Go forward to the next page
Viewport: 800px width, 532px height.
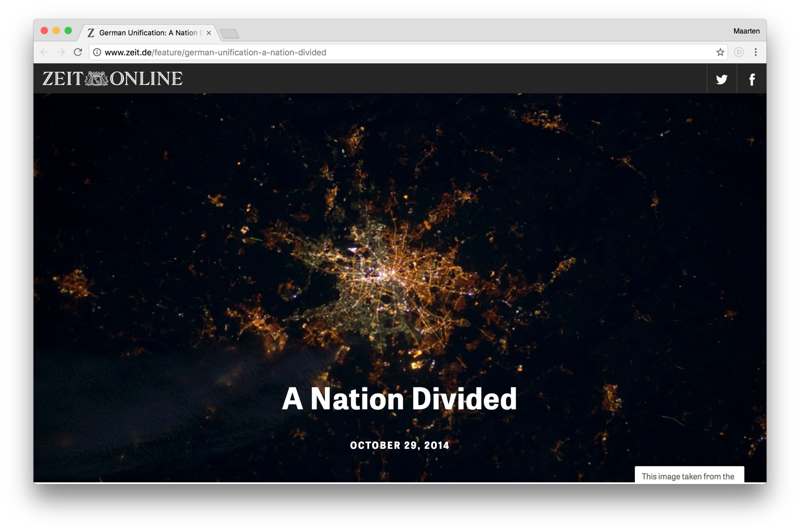coord(61,52)
